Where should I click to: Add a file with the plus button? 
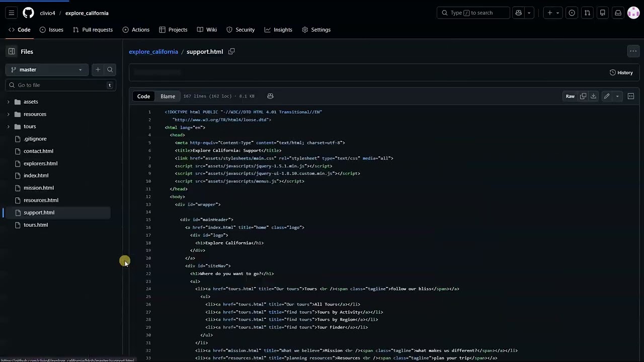click(98, 69)
